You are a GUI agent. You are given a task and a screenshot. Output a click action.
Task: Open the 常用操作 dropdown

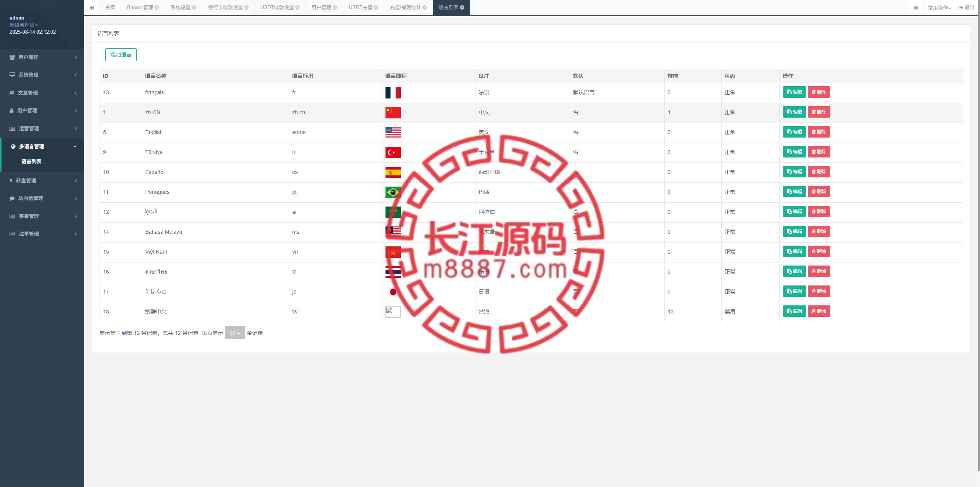coord(939,8)
